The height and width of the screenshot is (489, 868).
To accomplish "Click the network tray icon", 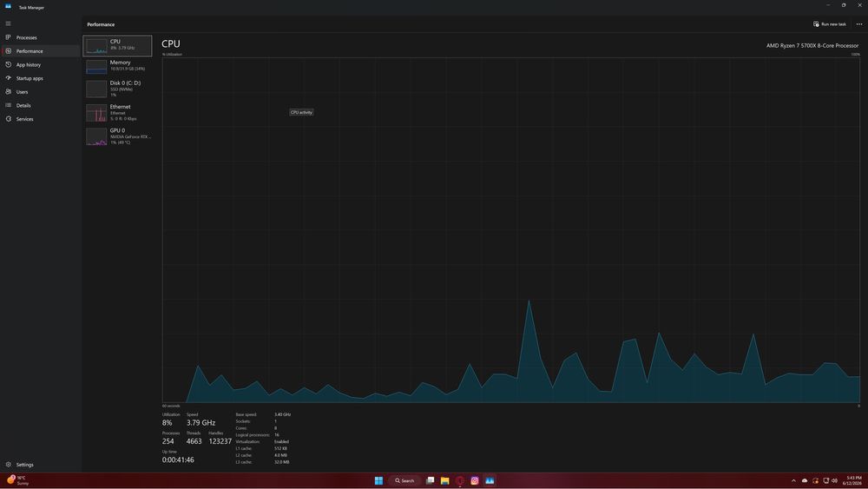I will (x=826, y=480).
